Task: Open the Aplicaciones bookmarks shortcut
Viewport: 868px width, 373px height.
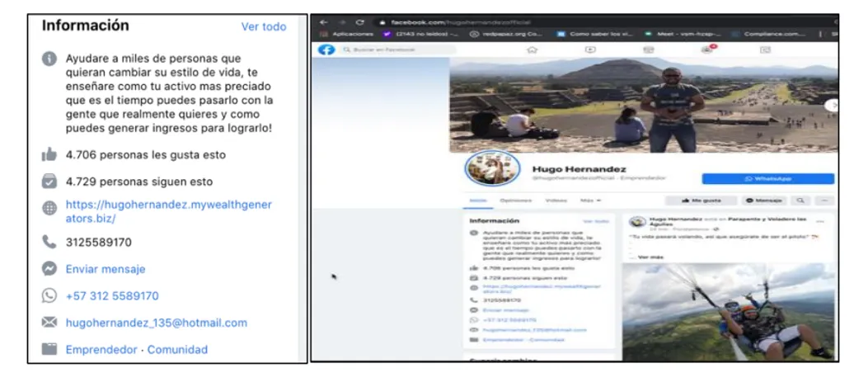Action: (x=347, y=34)
